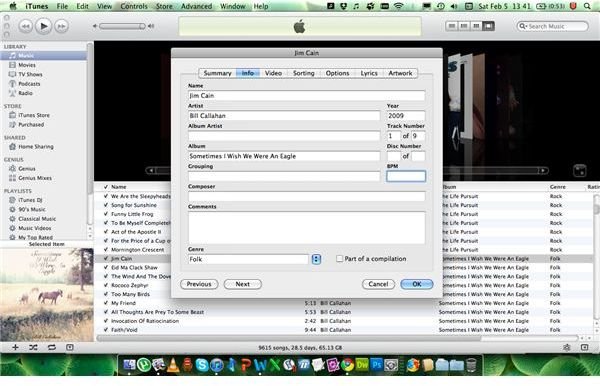Uncheck the My Friend track checkbox
The height and width of the screenshot is (386, 600).
(106, 303)
